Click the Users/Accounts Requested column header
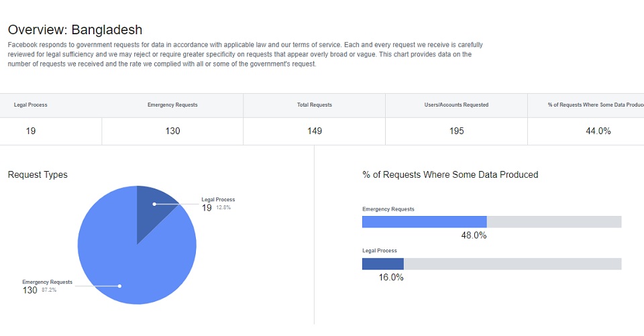The height and width of the screenshot is (336, 644). (x=456, y=105)
